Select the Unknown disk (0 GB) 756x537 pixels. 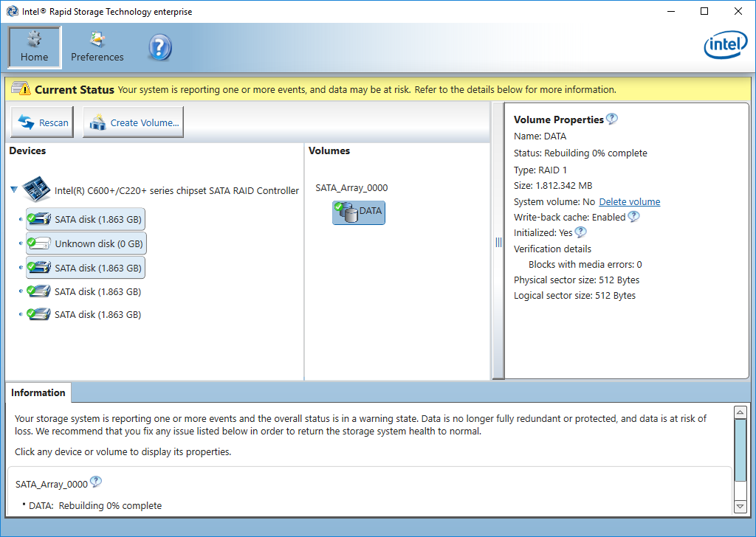coord(86,243)
